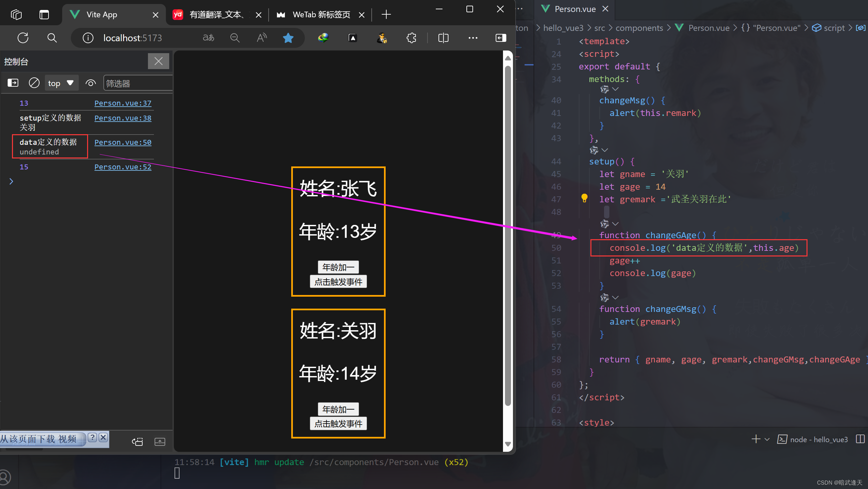
Task: Open the terminal launch profile dropdown arrow
Action: 767,439
